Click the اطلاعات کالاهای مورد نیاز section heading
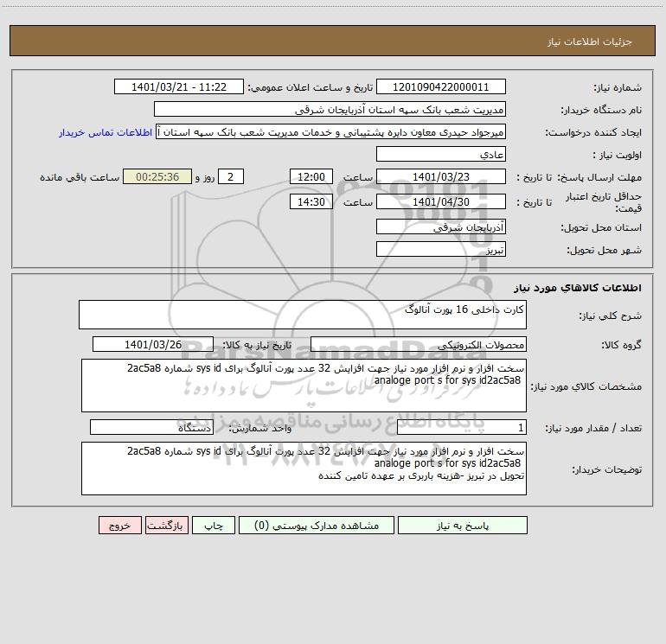Image resolution: width=666 pixels, height=644 pixels. (x=578, y=288)
